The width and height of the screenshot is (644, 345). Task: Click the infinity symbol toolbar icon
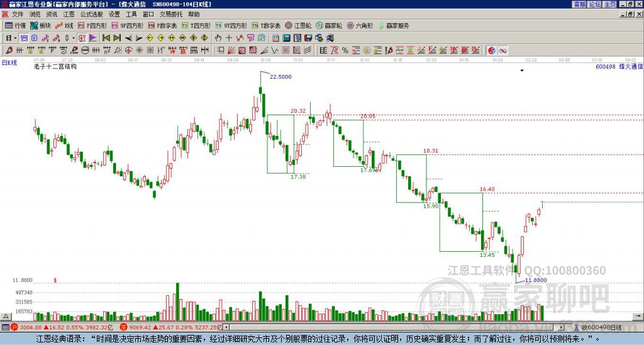point(502,50)
